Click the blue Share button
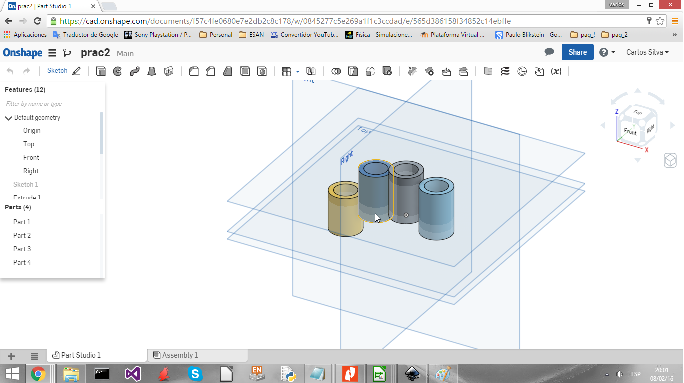This screenshot has width=684, height=383. 578,52
